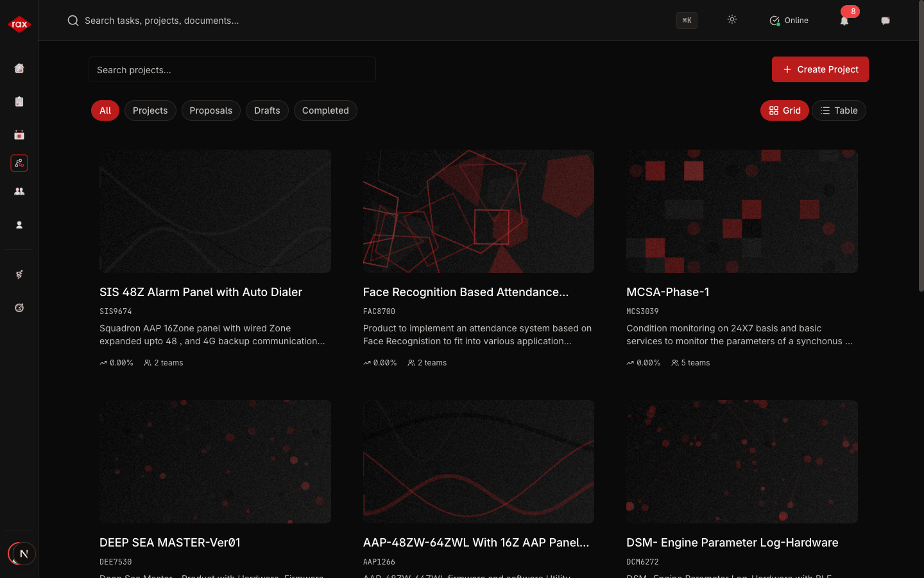
Task: Open the user avatar menu
Action: (22, 554)
